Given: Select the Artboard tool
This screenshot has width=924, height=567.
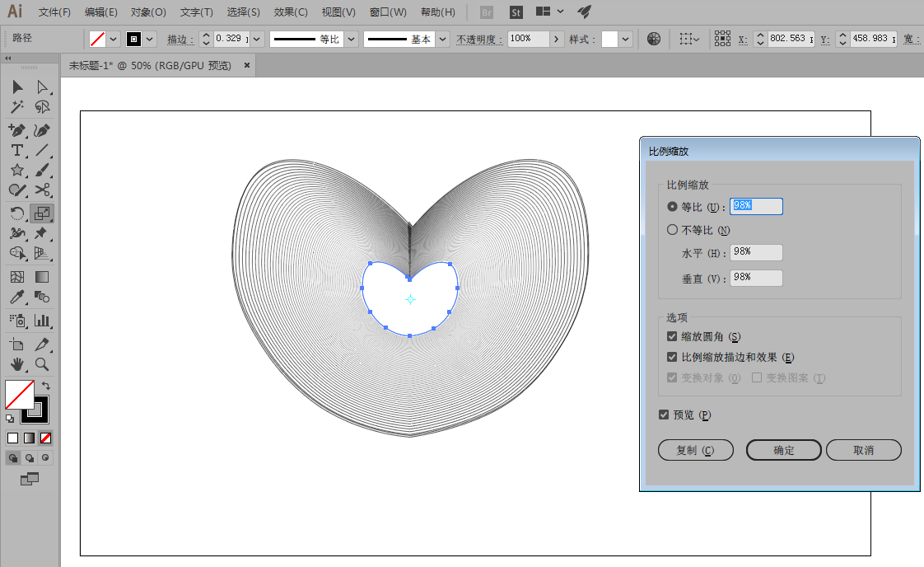Looking at the screenshot, I should click(17, 344).
